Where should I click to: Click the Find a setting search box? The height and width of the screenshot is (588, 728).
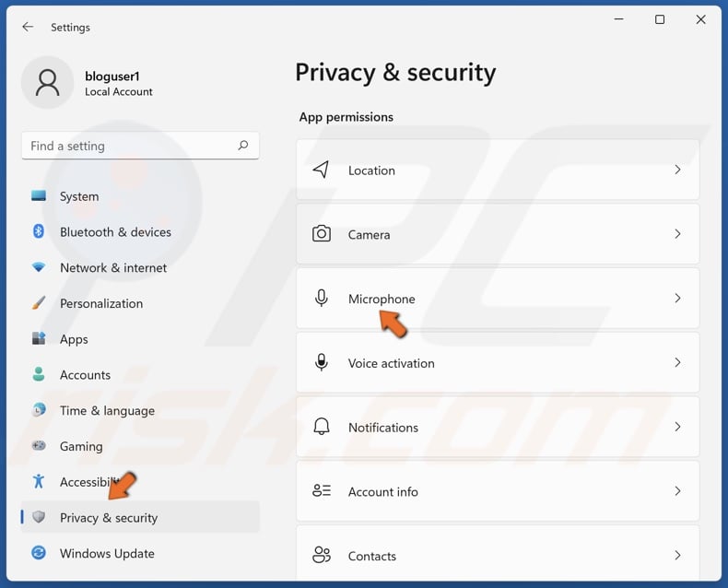tap(140, 146)
